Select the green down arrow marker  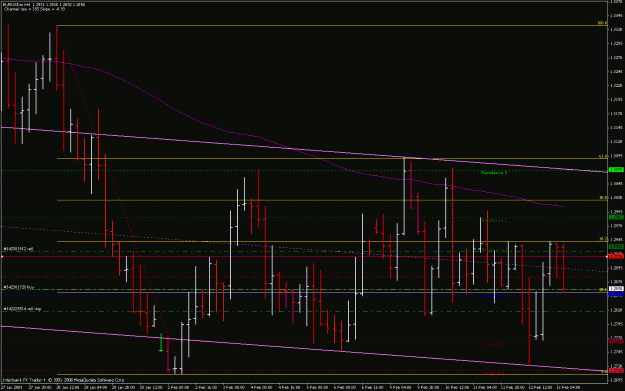[x=161, y=343]
